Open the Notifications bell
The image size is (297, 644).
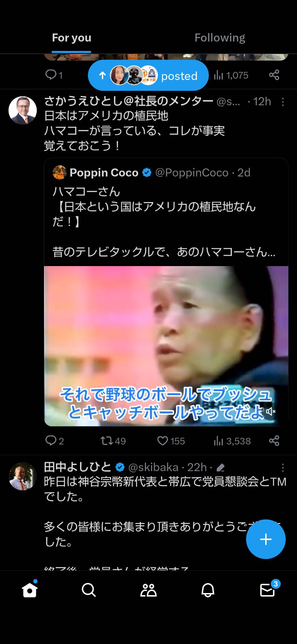(x=208, y=590)
